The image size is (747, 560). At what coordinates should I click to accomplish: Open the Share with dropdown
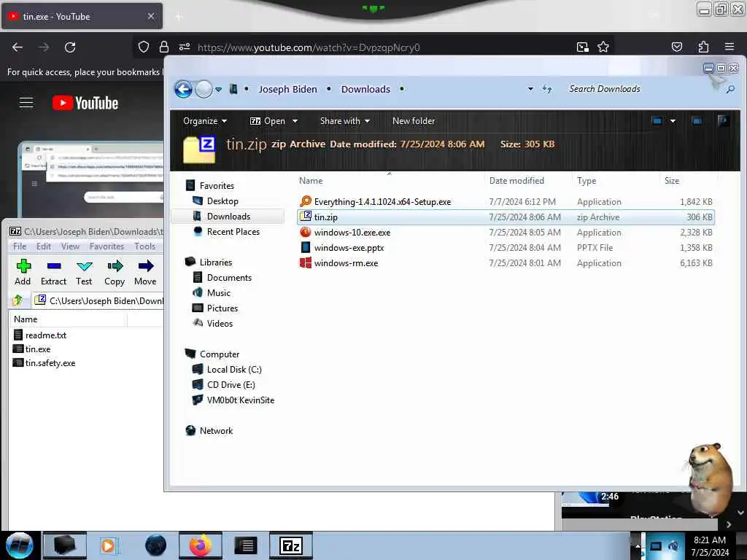coord(345,121)
